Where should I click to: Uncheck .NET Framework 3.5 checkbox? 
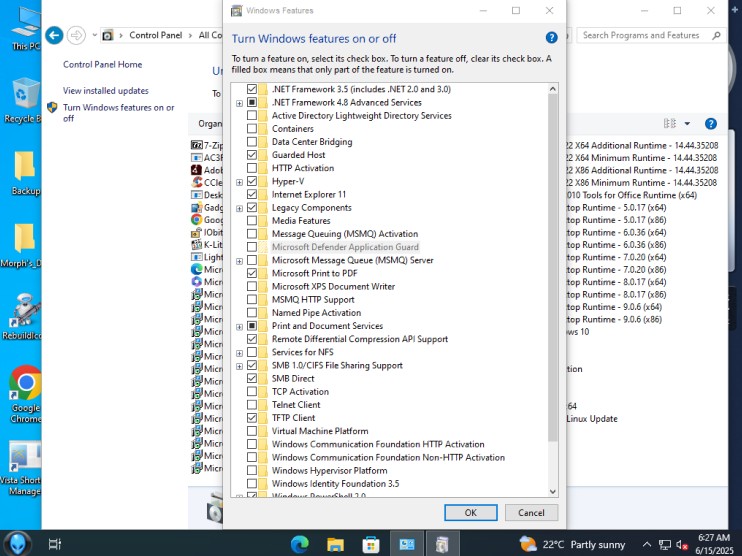click(x=252, y=89)
